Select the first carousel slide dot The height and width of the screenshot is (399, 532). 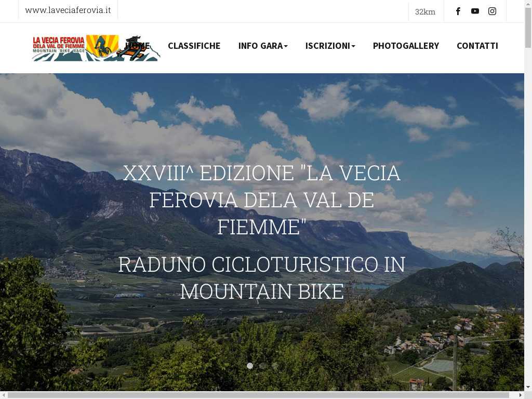pyautogui.click(x=250, y=366)
